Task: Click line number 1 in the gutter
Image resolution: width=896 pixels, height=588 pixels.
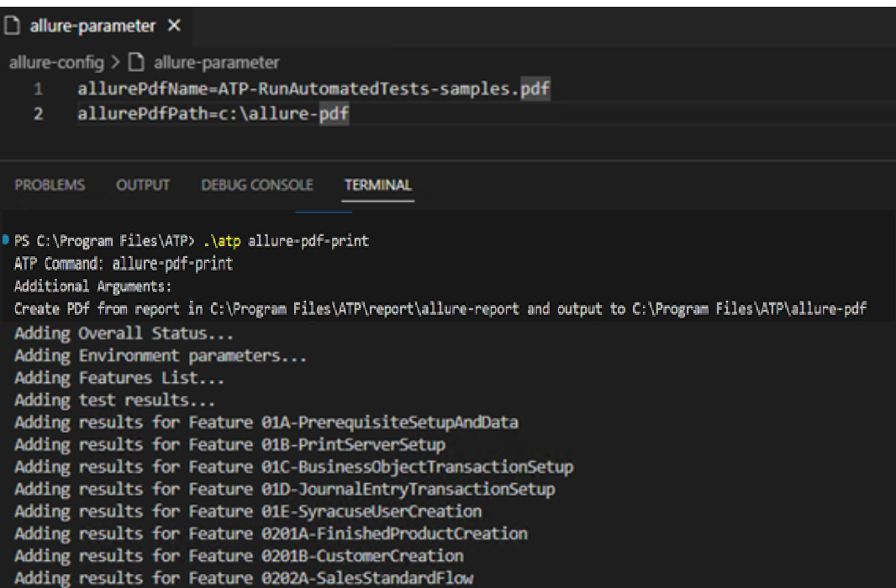Action: point(39,89)
